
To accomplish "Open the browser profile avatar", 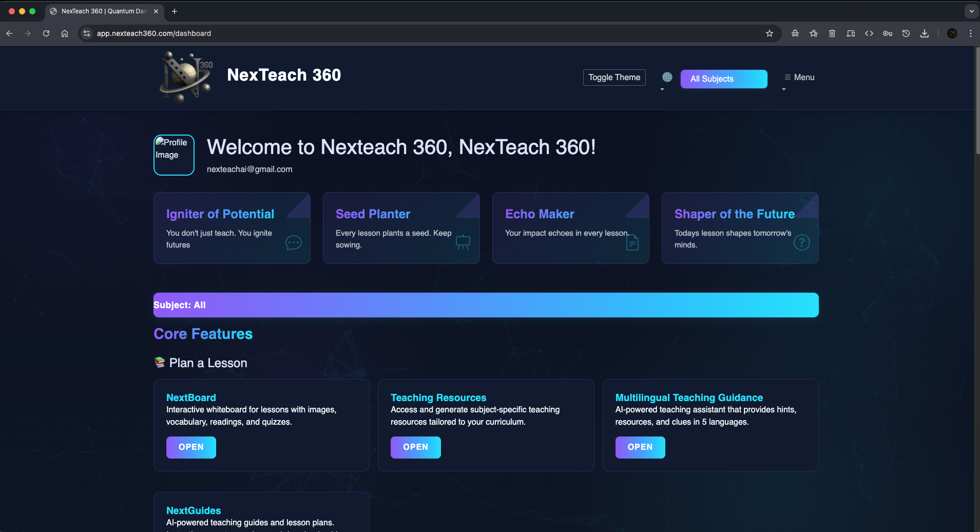I will point(952,33).
